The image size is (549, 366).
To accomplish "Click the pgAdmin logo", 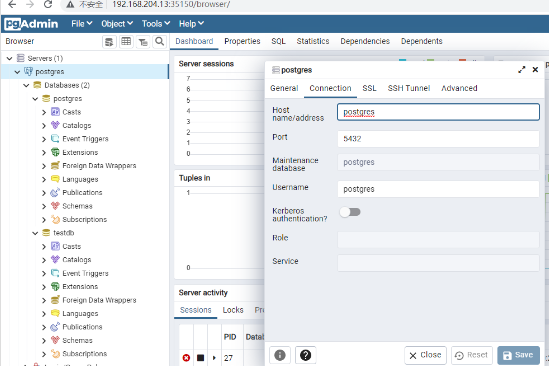I will (32, 24).
